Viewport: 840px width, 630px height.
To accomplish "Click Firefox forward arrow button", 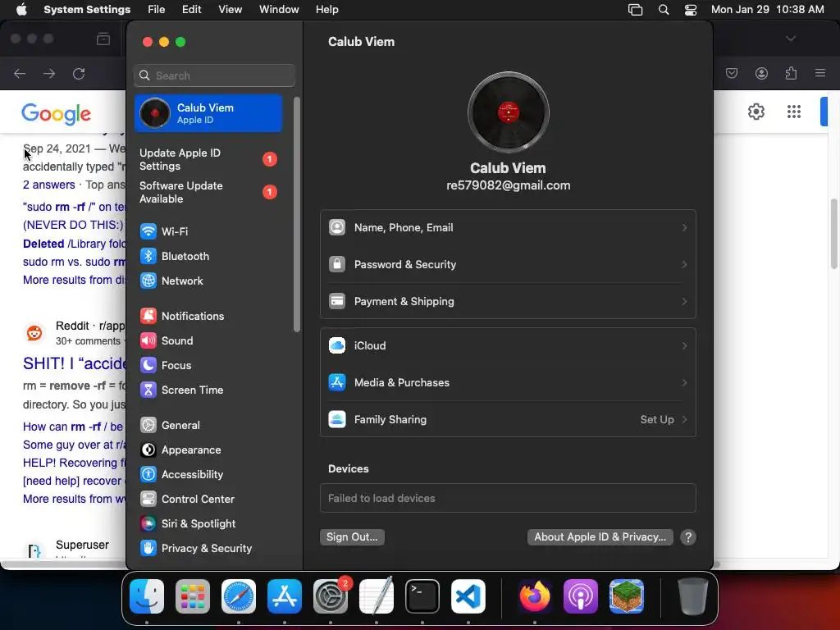I will click(49, 73).
